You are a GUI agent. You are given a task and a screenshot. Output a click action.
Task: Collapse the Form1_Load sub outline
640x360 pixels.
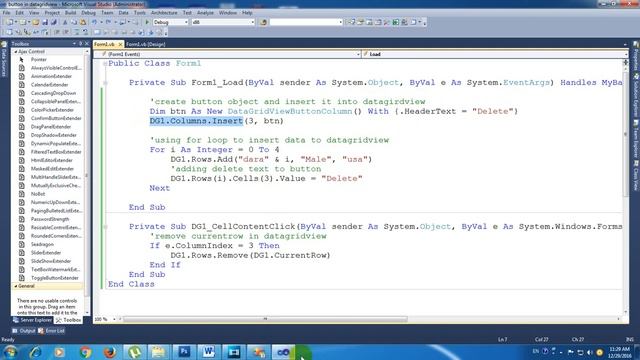click(105, 83)
